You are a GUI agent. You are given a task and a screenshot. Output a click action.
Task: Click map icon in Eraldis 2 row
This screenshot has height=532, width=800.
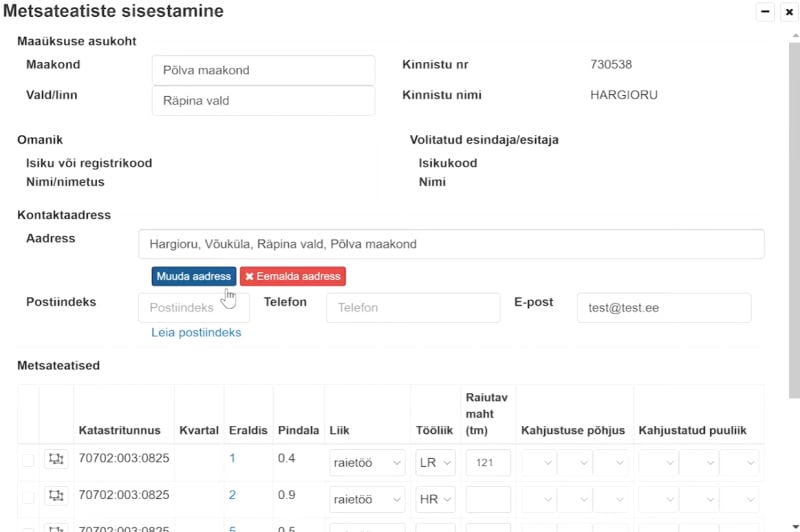pyautogui.click(x=56, y=496)
